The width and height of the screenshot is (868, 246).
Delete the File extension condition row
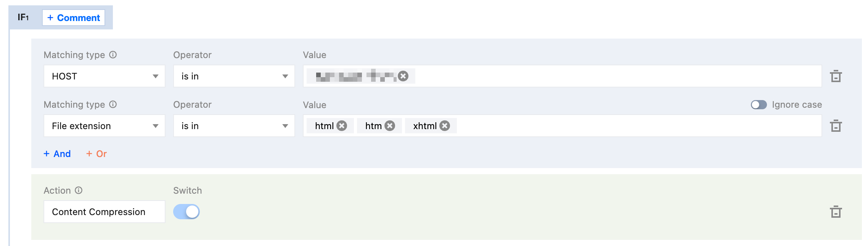[x=836, y=126]
